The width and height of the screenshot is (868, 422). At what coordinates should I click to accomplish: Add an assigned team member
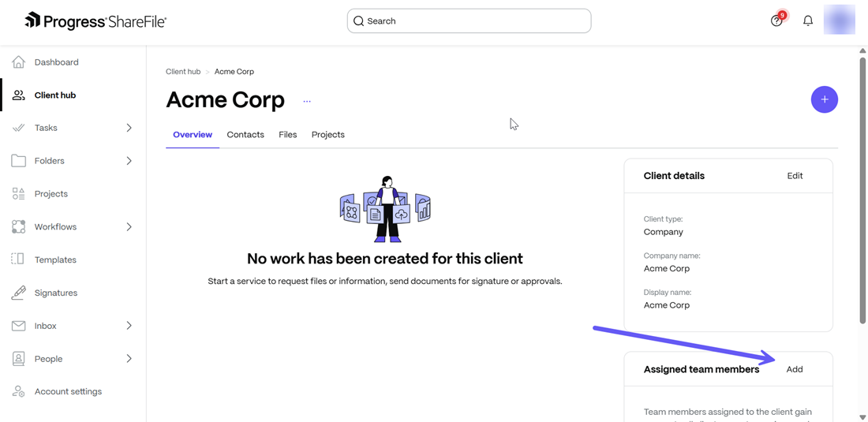795,369
